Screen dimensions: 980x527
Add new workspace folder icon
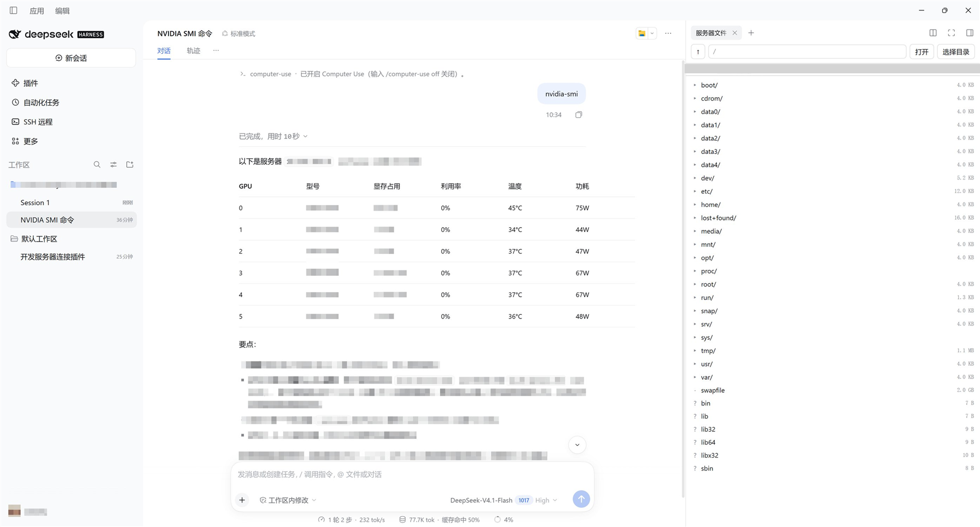[130, 164]
